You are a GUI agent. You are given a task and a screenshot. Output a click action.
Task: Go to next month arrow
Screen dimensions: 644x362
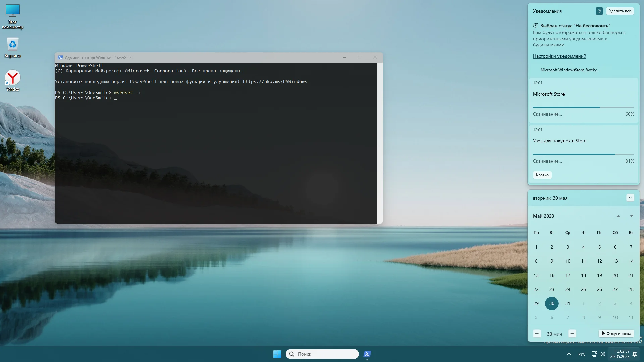coord(631,216)
